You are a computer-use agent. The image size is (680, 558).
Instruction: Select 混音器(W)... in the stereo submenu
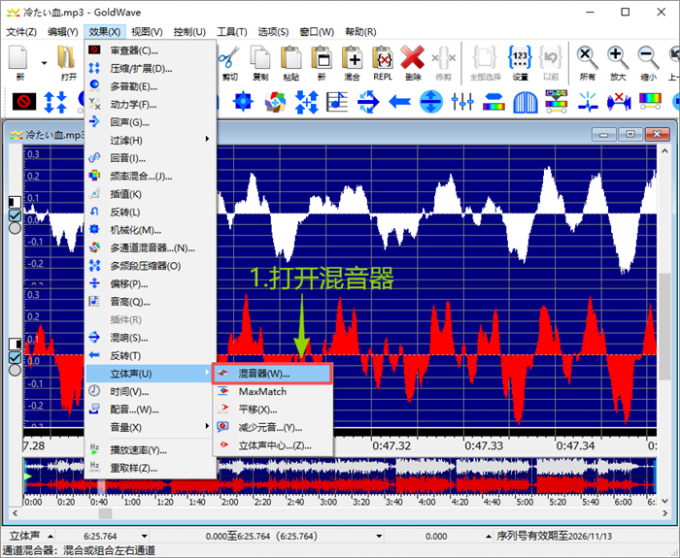tap(272, 373)
